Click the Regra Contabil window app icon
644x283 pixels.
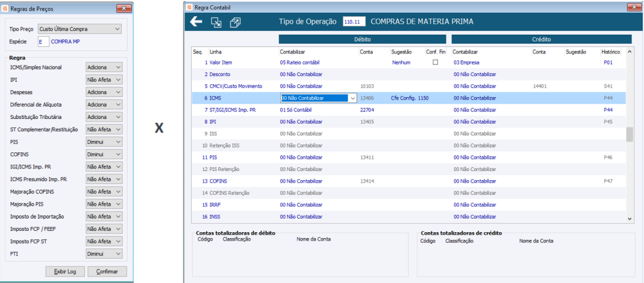pos(189,7)
